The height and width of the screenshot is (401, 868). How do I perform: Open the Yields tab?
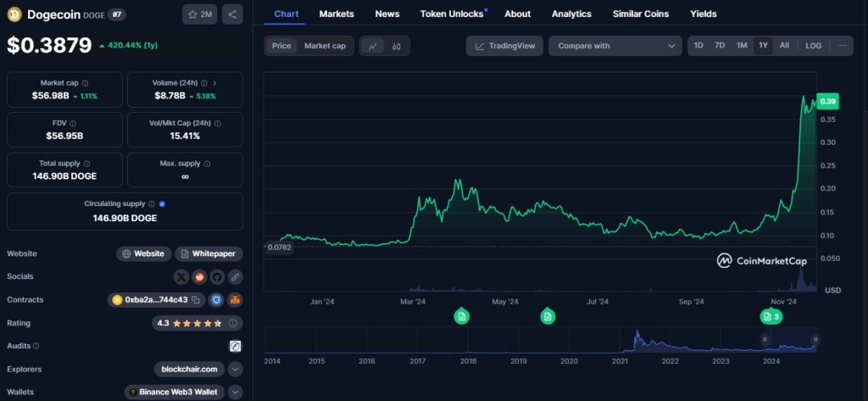[x=703, y=14]
